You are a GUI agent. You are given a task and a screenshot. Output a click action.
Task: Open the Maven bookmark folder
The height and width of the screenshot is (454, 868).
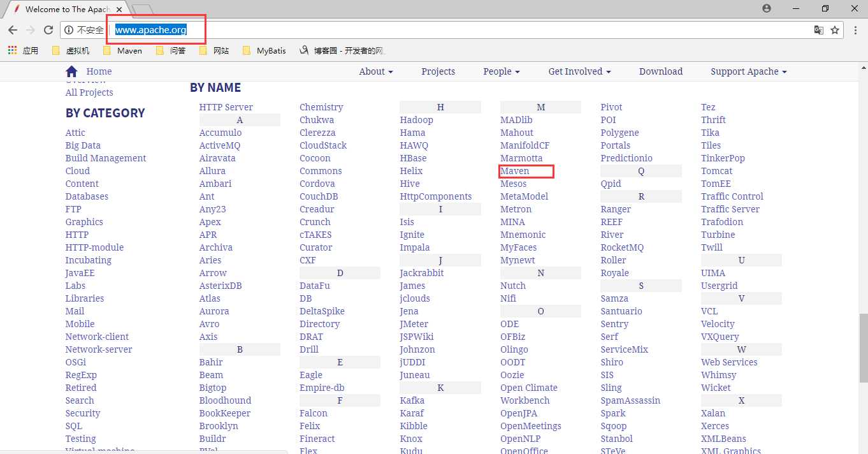[122, 50]
